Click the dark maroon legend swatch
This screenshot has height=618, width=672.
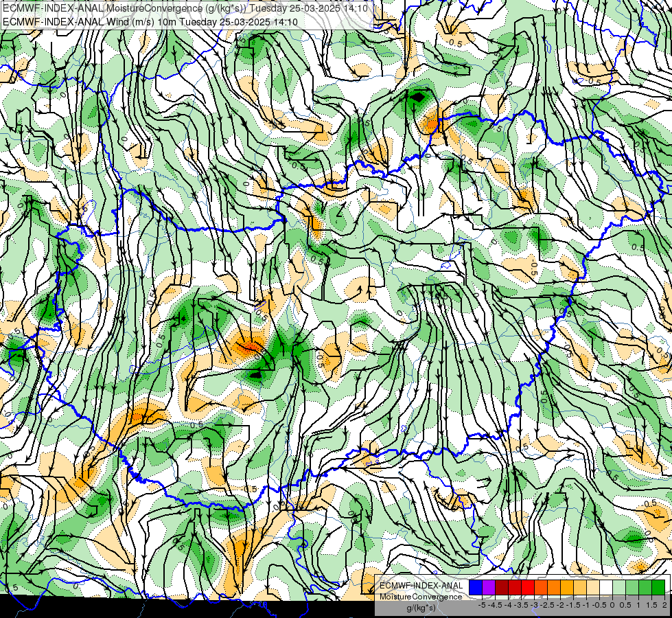point(502,587)
